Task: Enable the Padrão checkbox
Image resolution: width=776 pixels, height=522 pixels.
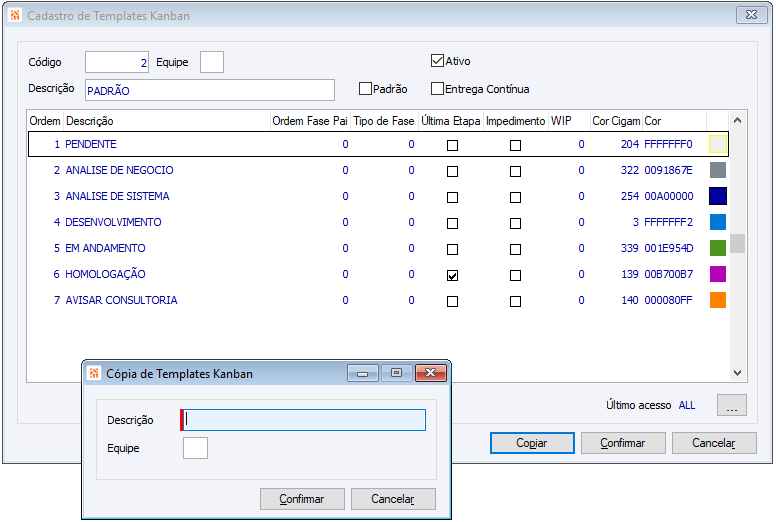Action: 365,89
